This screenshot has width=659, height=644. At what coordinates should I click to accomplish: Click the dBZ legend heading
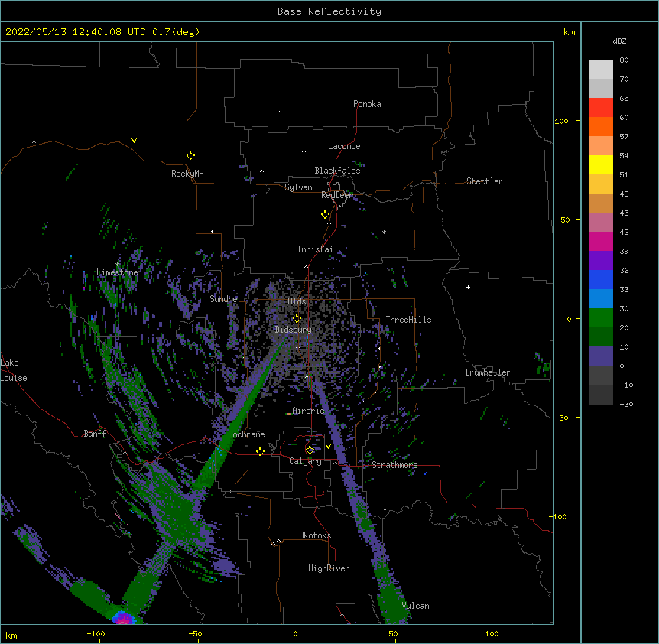[x=619, y=41]
